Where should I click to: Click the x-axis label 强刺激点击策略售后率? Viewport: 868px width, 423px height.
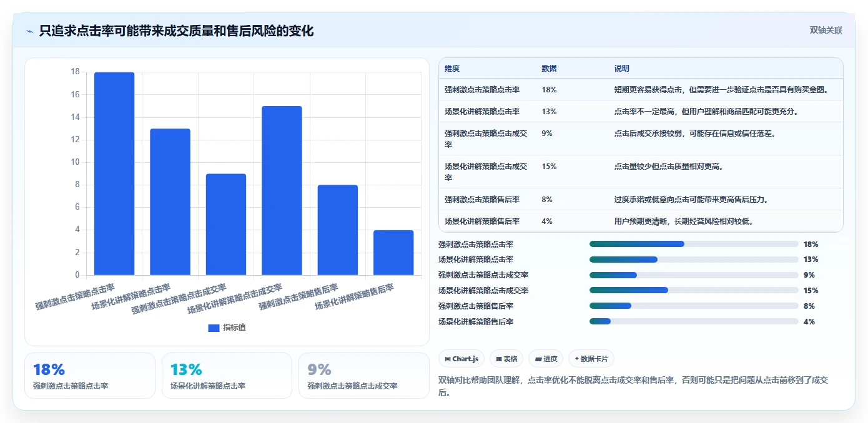(298, 298)
